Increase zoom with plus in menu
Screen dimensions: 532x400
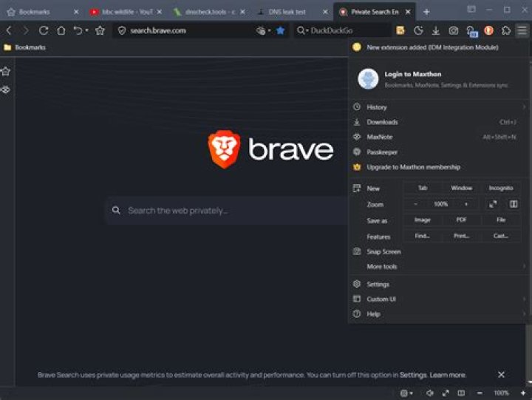[x=466, y=204]
